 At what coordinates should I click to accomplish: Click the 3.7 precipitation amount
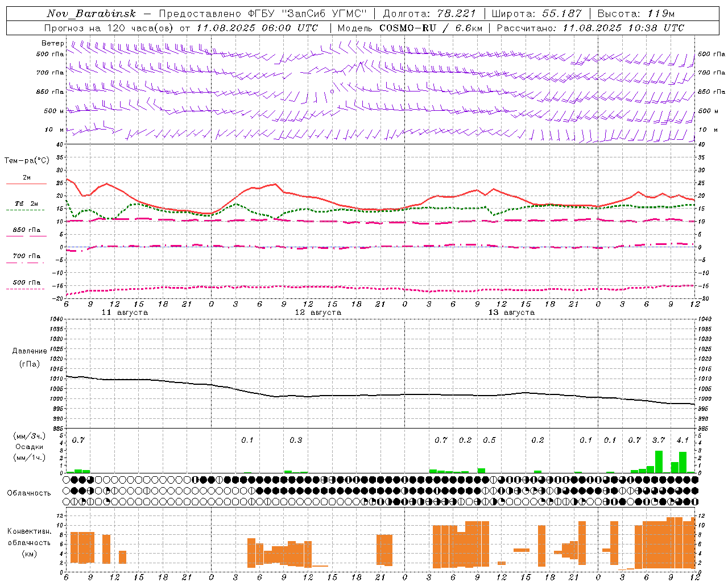tap(659, 440)
